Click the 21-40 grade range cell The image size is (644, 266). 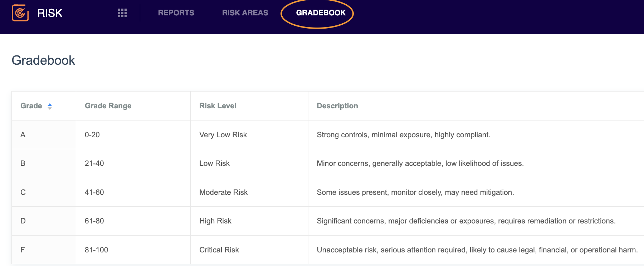pos(94,163)
